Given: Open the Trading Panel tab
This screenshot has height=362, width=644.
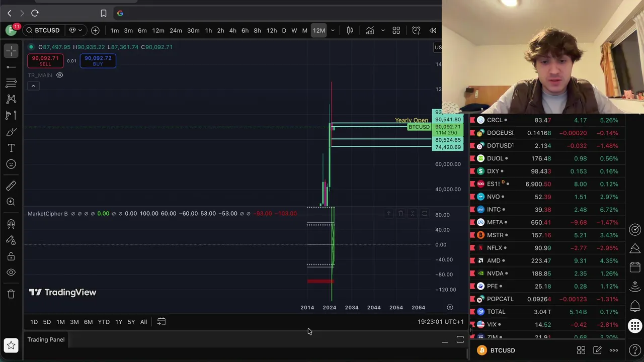Looking at the screenshot, I should pos(46,340).
